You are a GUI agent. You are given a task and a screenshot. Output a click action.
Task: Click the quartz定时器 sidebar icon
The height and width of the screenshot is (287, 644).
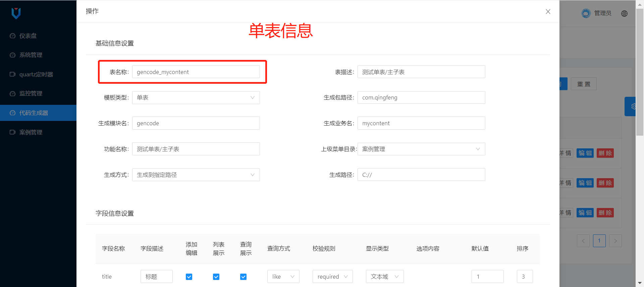13,74
